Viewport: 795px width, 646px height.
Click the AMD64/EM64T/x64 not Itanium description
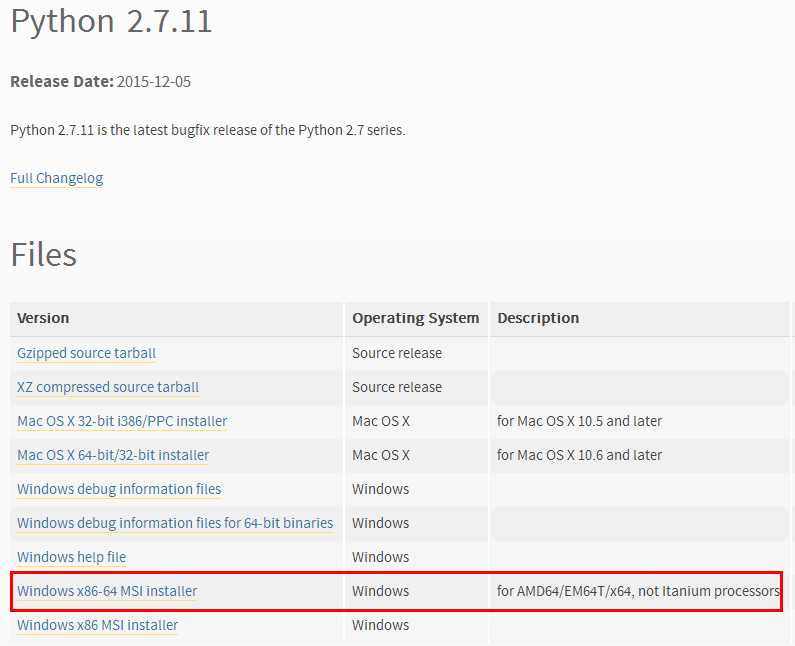(x=638, y=591)
